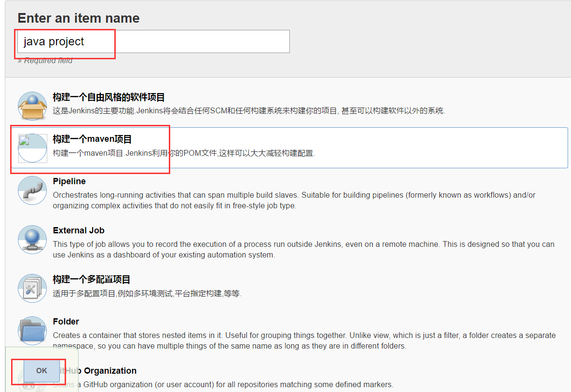Viewport: 571px width, 392px height.
Task: Choose the Pipeline item title
Action: tap(69, 181)
